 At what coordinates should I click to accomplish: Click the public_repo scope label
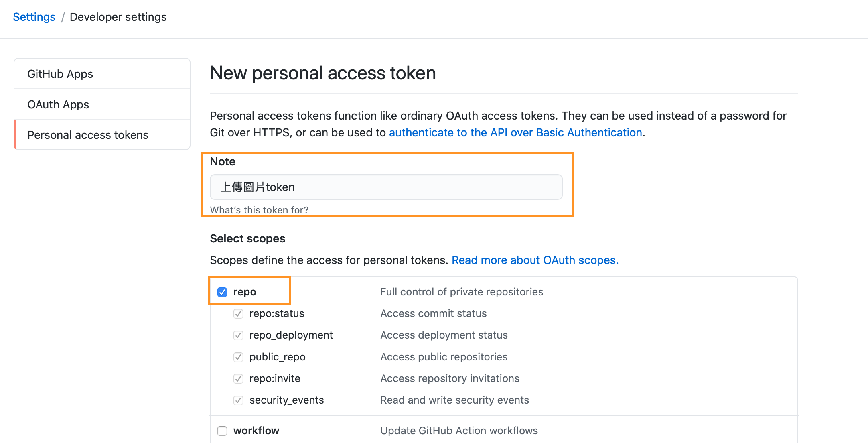(x=277, y=357)
